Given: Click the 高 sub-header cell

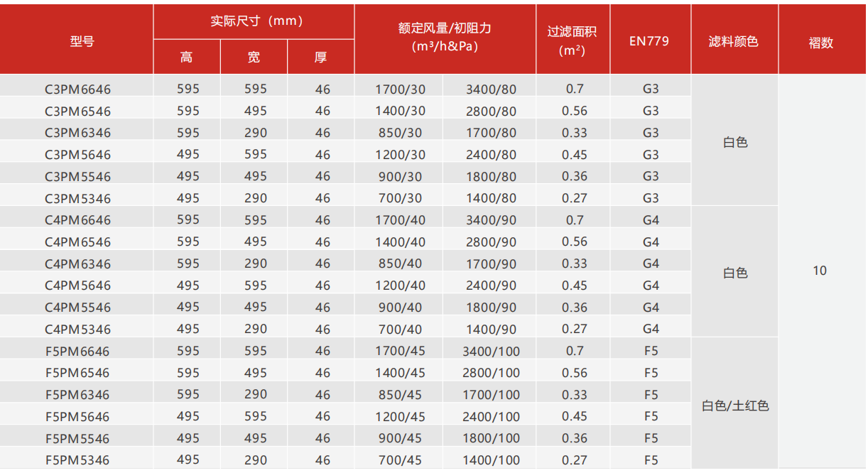Looking at the screenshot, I should click(x=186, y=57).
